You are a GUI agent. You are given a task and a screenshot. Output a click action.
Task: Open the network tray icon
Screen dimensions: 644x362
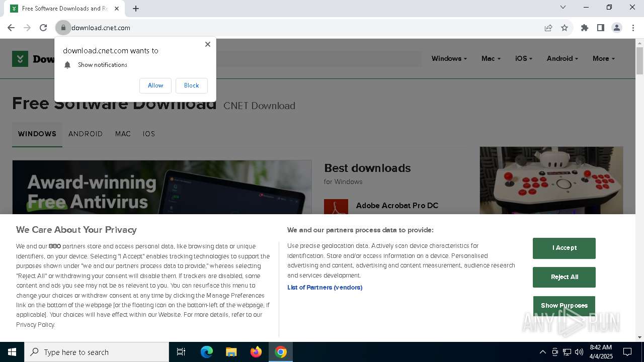click(x=567, y=352)
